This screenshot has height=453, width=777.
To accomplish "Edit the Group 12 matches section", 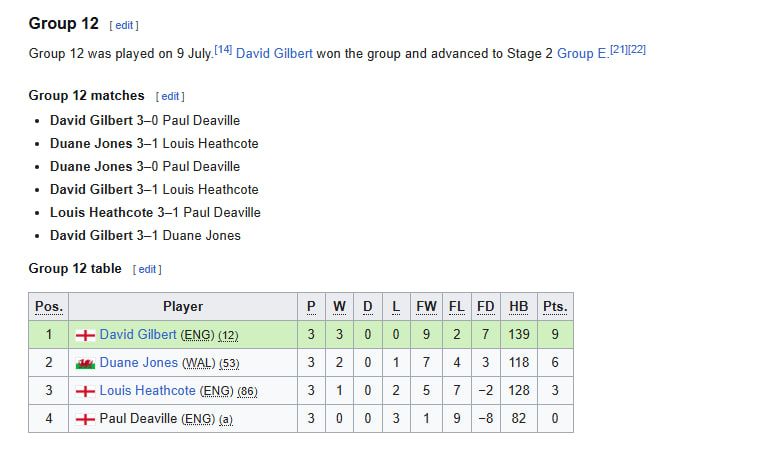I will coord(170,96).
